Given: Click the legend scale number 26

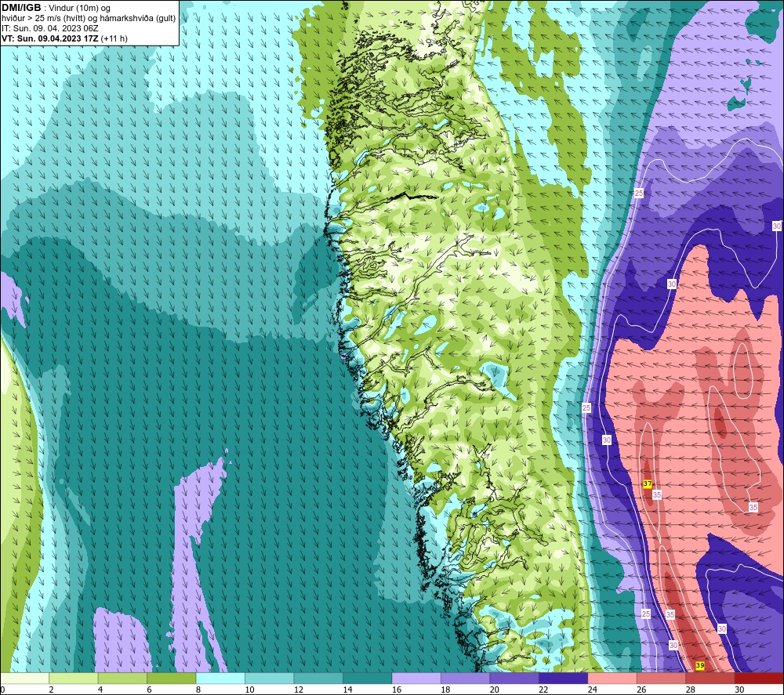Looking at the screenshot, I should click(x=641, y=690).
